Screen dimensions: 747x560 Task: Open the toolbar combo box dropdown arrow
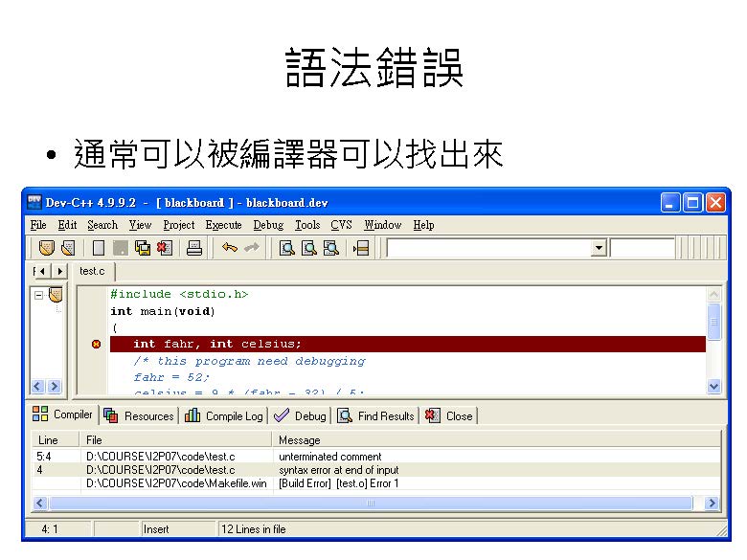point(599,249)
